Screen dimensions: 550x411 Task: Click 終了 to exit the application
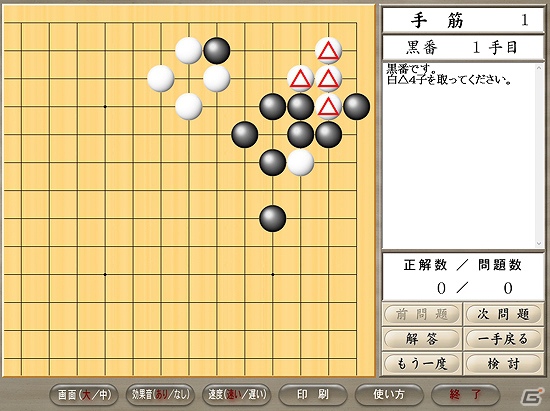click(465, 395)
